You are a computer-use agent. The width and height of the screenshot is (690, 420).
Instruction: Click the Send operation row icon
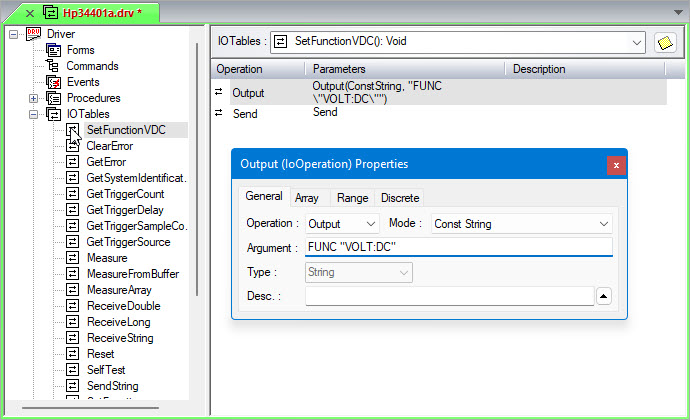[219, 113]
